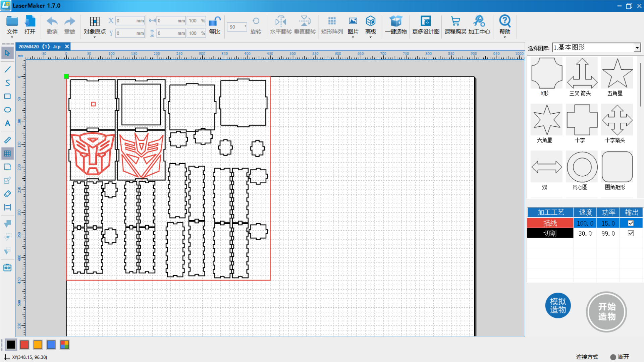Toggle the grid tool in sidebar
The height and width of the screenshot is (362, 644).
click(x=7, y=154)
